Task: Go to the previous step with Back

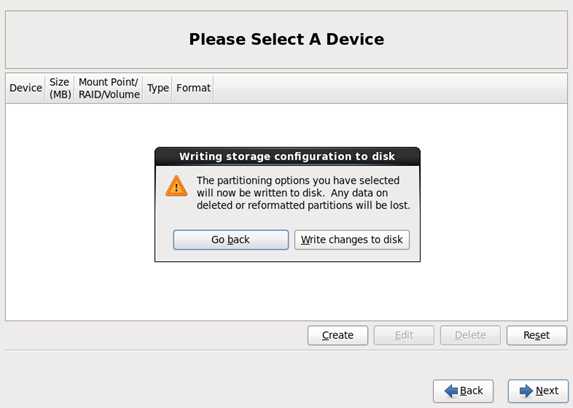Action: [463, 391]
